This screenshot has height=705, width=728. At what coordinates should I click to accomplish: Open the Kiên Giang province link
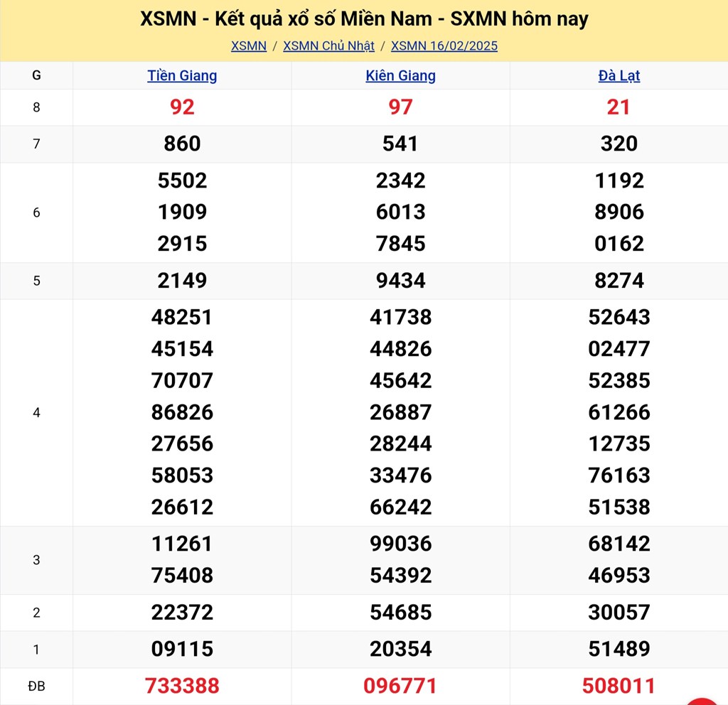[400, 76]
